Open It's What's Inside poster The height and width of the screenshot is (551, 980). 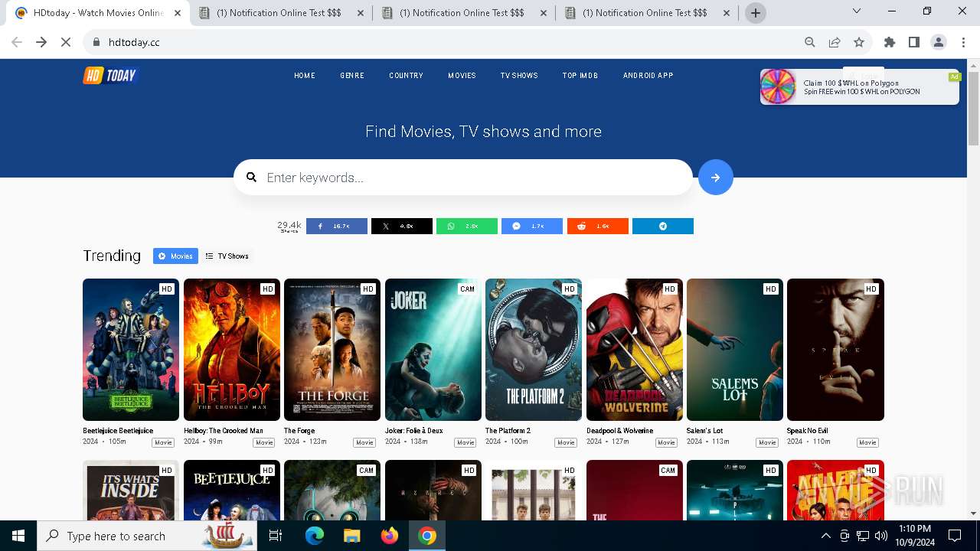(131, 490)
